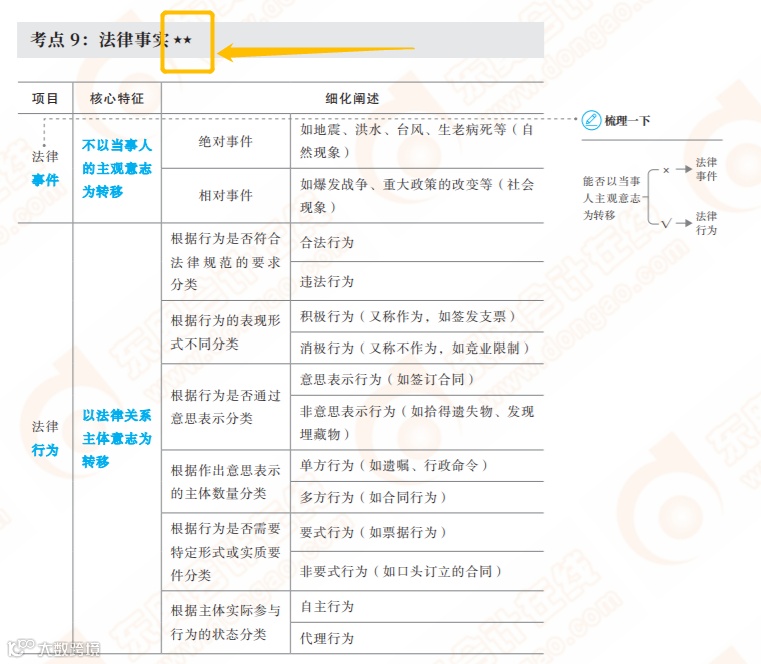
Task: Click the 法律行为 row label in table
Action: pos(45,438)
